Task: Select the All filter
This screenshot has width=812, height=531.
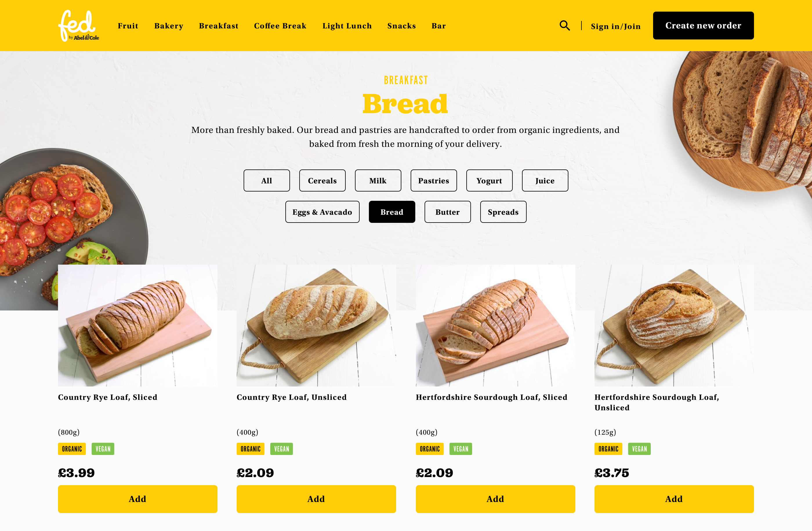Action: pyautogui.click(x=267, y=180)
